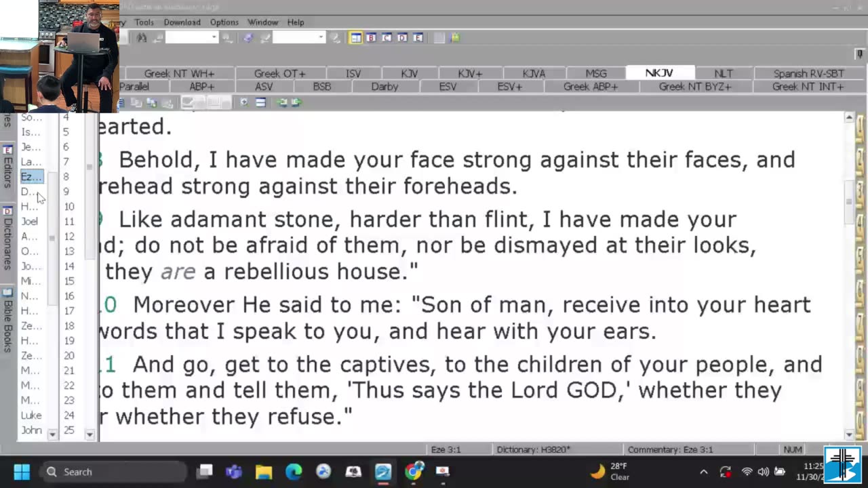Click the Bible pane scroll-up arrow
Viewport: 868px width, 488px height.
tap(848, 117)
